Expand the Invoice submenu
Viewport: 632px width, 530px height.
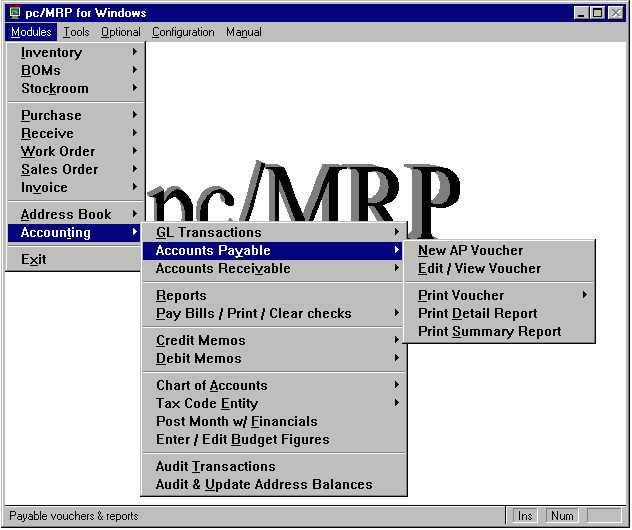point(75,187)
